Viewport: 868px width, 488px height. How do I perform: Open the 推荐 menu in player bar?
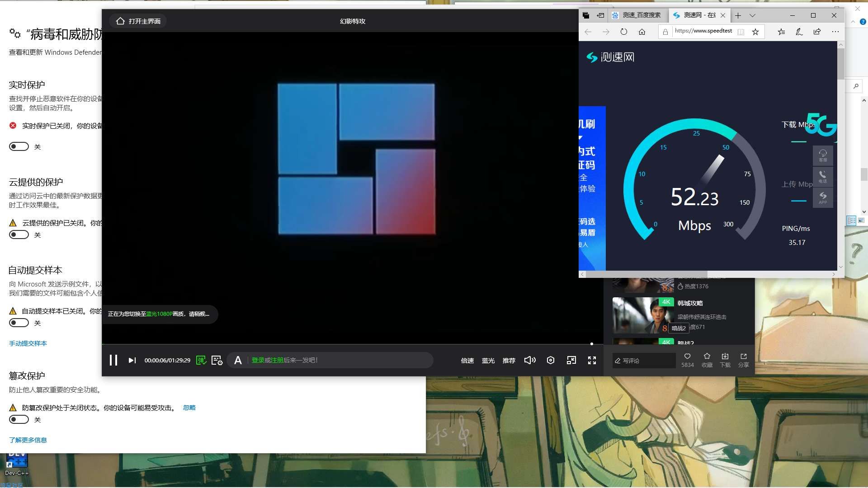pos(509,361)
